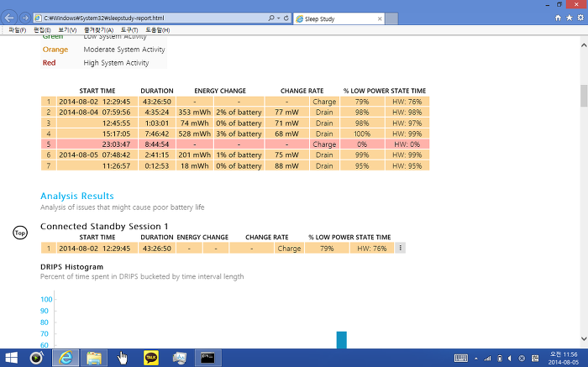Open the address bar search dropdown
The image size is (588, 367).
(x=275, y=17)
